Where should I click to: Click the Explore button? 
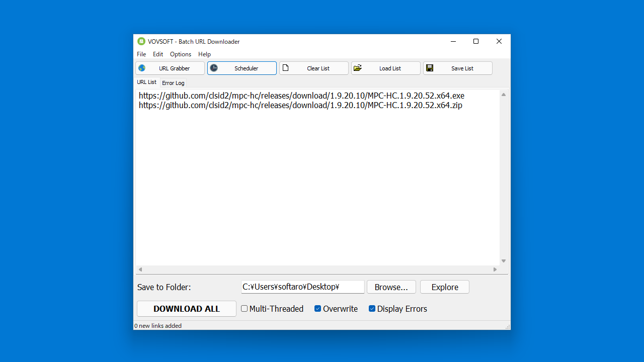click(x=445, y=287)
